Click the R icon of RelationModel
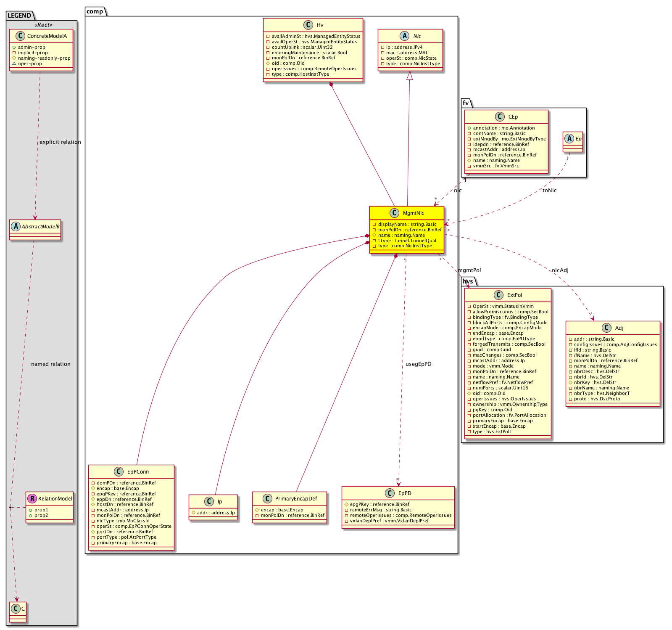Screen dimensions: 672x630 pos(32,498)
